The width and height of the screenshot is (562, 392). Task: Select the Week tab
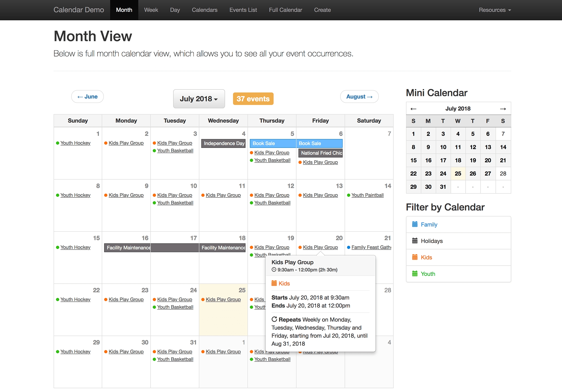click(x=151, y=10)
